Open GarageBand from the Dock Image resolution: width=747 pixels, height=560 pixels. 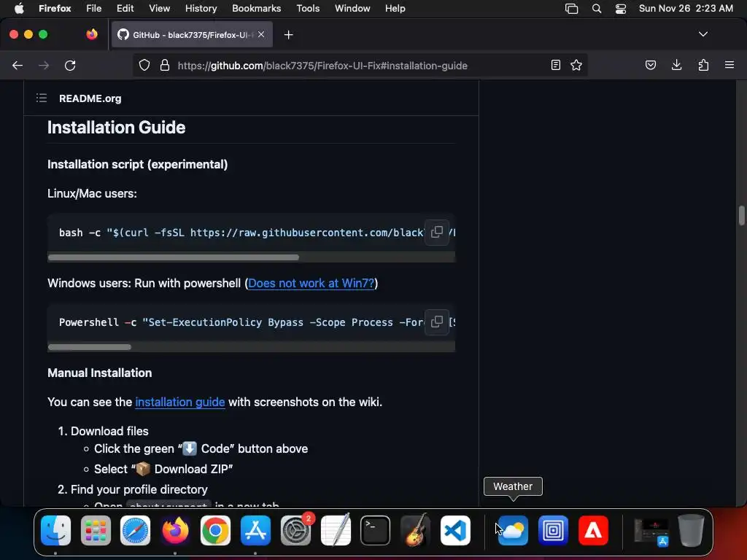[x=415, y=531]
